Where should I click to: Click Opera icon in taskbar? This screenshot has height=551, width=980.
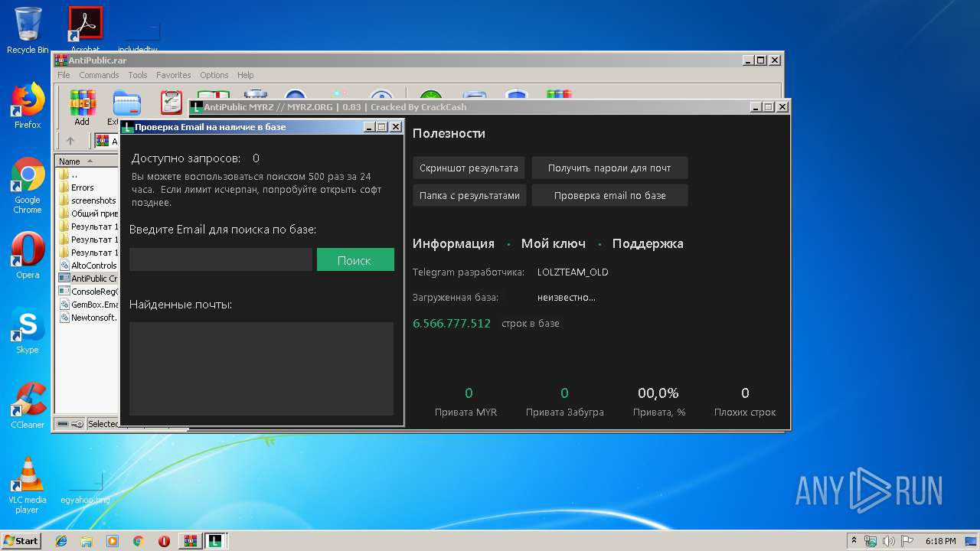pyautogui.click(x=164, y=541)
